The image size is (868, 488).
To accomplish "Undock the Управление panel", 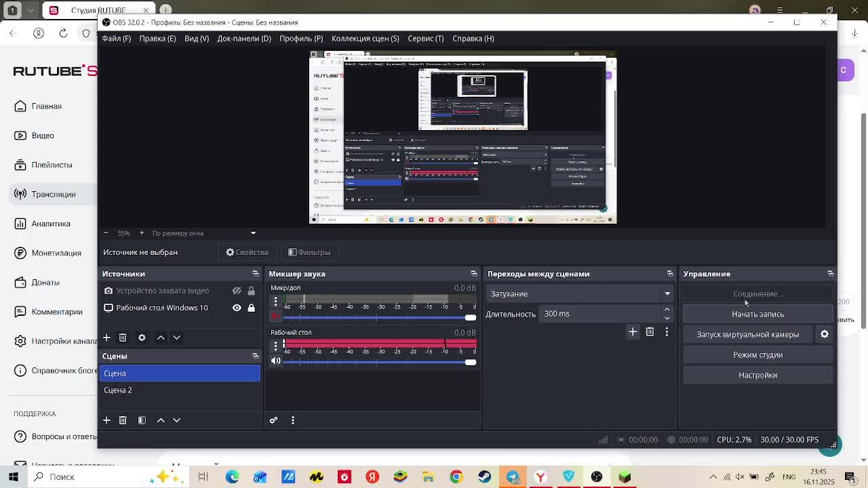I will [x=831, y=274].
